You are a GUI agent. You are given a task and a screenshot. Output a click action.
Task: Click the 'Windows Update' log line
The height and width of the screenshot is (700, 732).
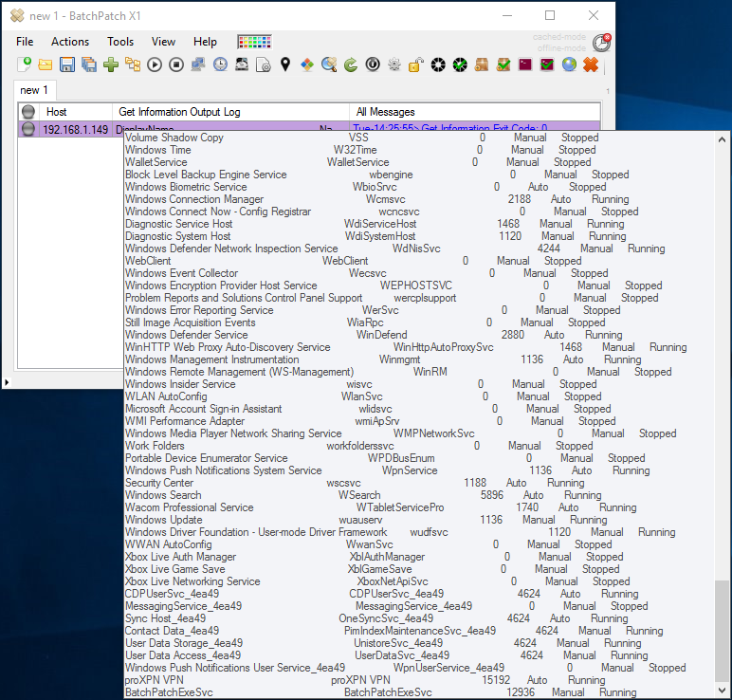(x=366, y=520)
